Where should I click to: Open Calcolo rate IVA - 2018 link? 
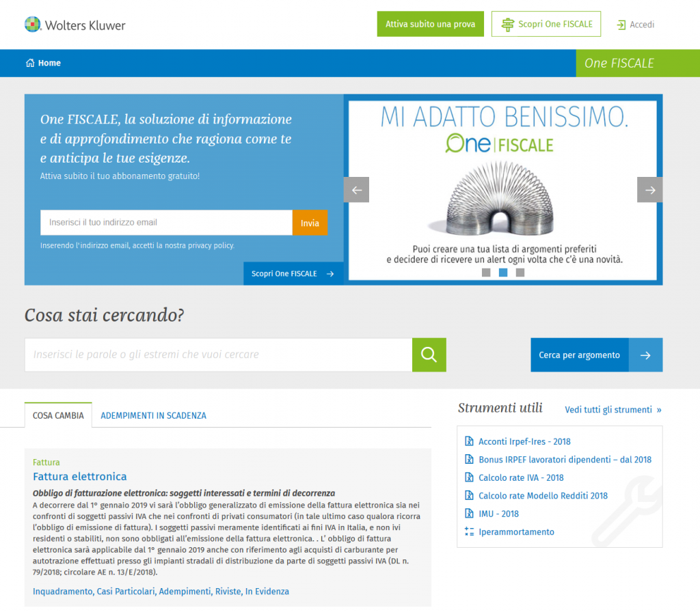tap(521, 477)
